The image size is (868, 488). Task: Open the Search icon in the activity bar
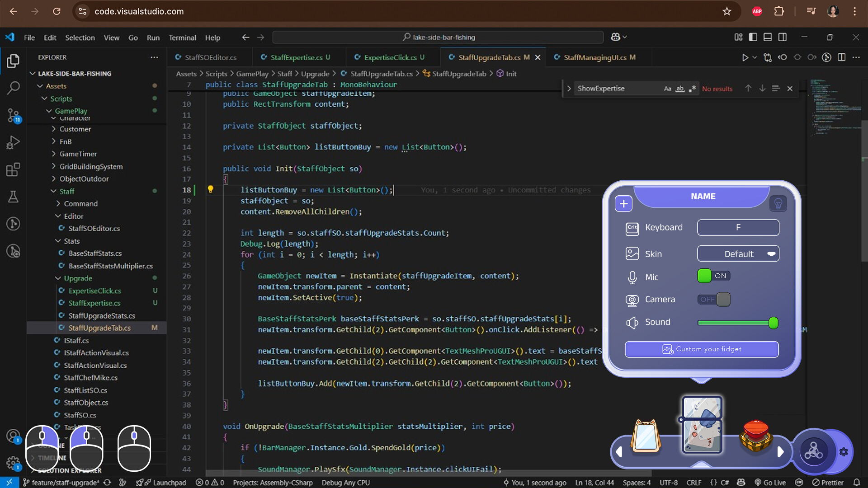point(13,88)
